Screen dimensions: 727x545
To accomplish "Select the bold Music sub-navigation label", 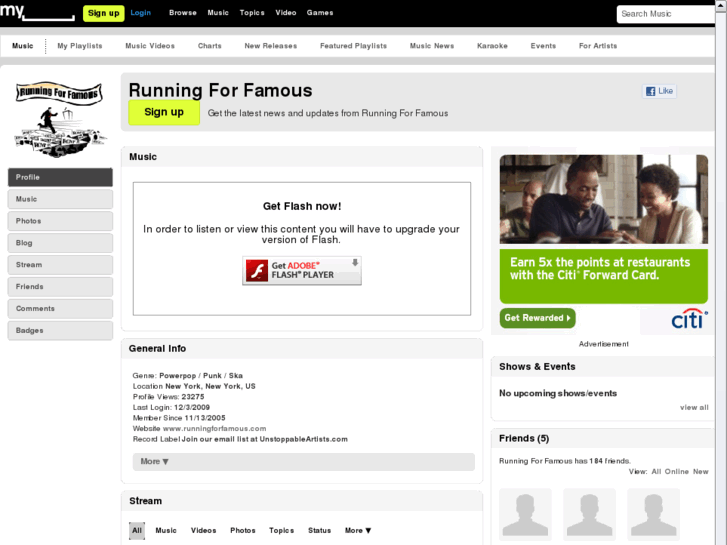I will [x=22, y=46].
